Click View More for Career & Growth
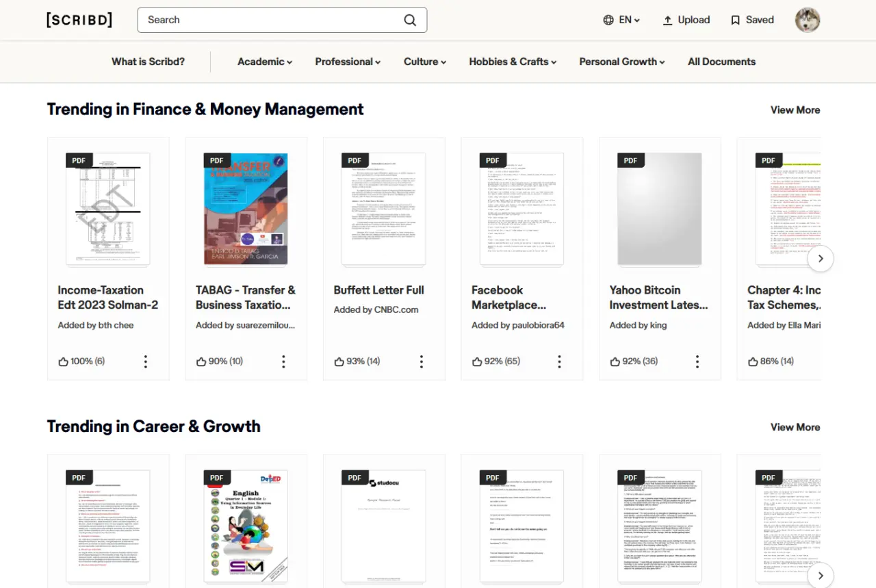The height and width of the screenshot is (588, 876). pos(795,427)
